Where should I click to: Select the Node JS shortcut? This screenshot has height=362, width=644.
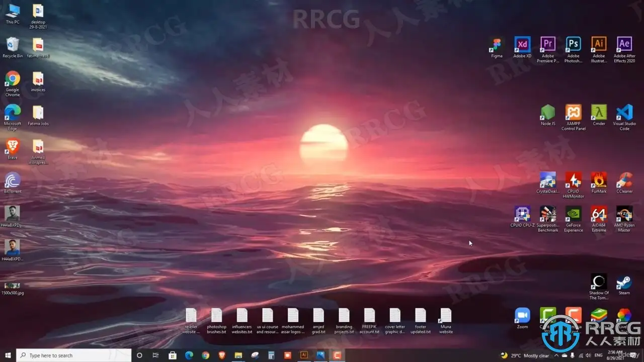coord(548,115)
